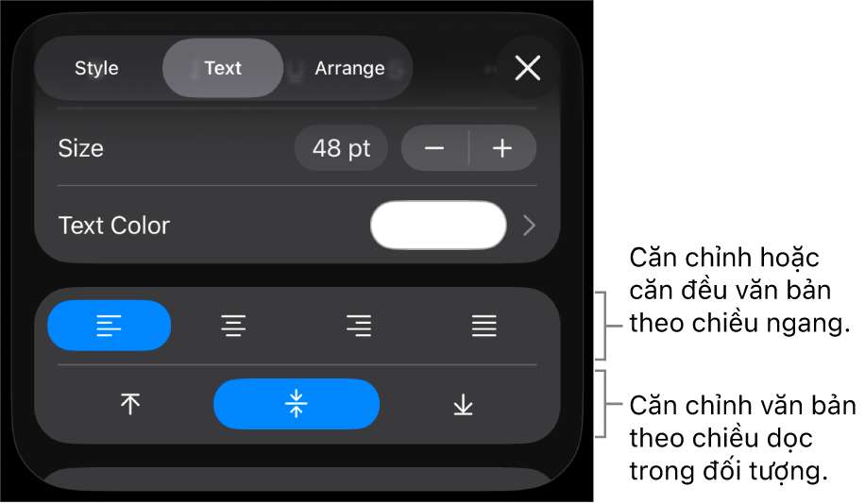Align text to vertical middle
This screenshot has height=504, width=865.
tap(297, 404)
